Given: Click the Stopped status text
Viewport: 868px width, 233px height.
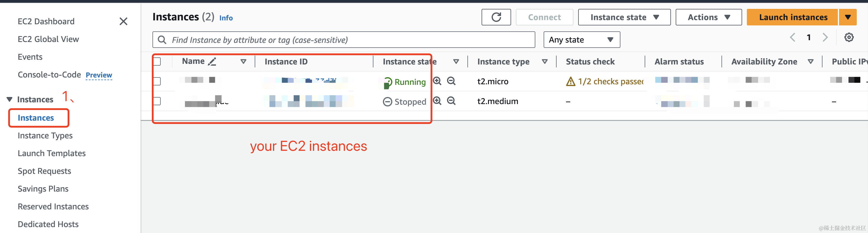Looking at the screenshot, I should coord(410,102).
